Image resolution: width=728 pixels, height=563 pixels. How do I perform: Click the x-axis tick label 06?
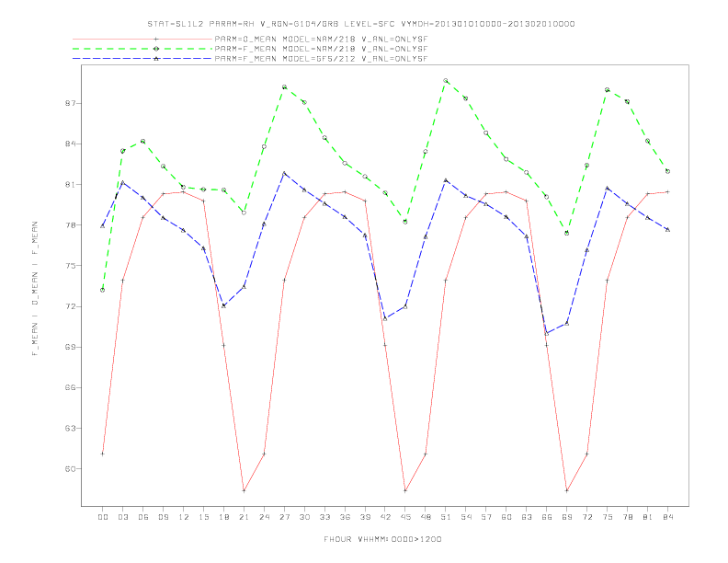pos(143,517)
